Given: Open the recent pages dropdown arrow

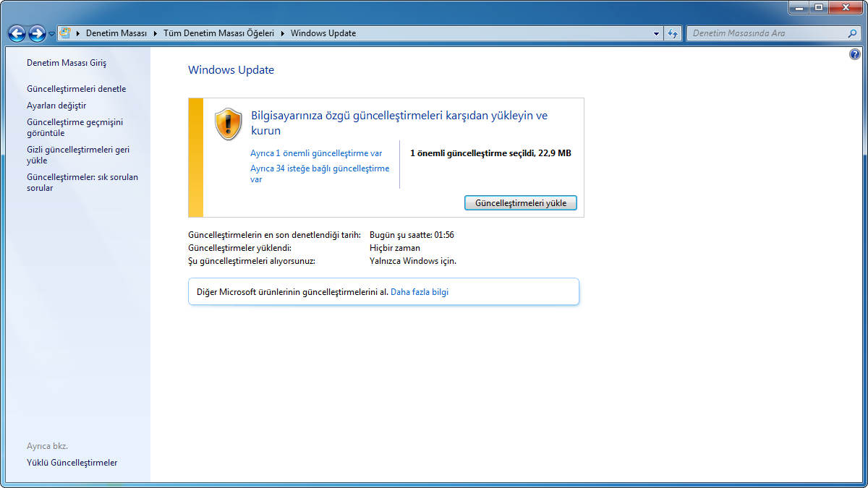Looking at the screenshot, I should [x=52, y=34].
